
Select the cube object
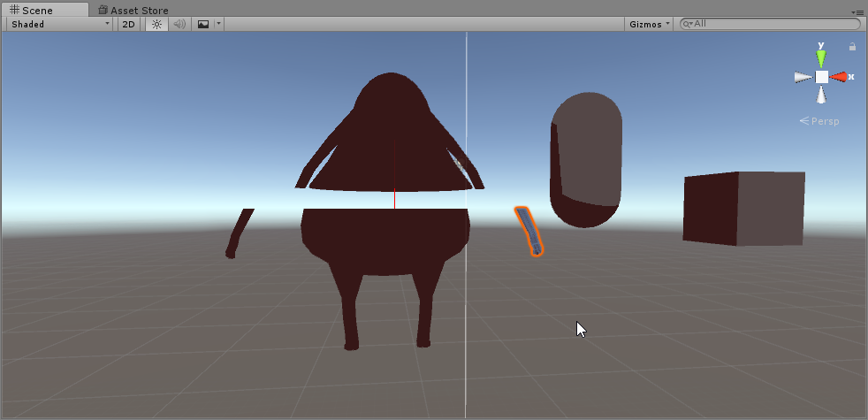744,209
